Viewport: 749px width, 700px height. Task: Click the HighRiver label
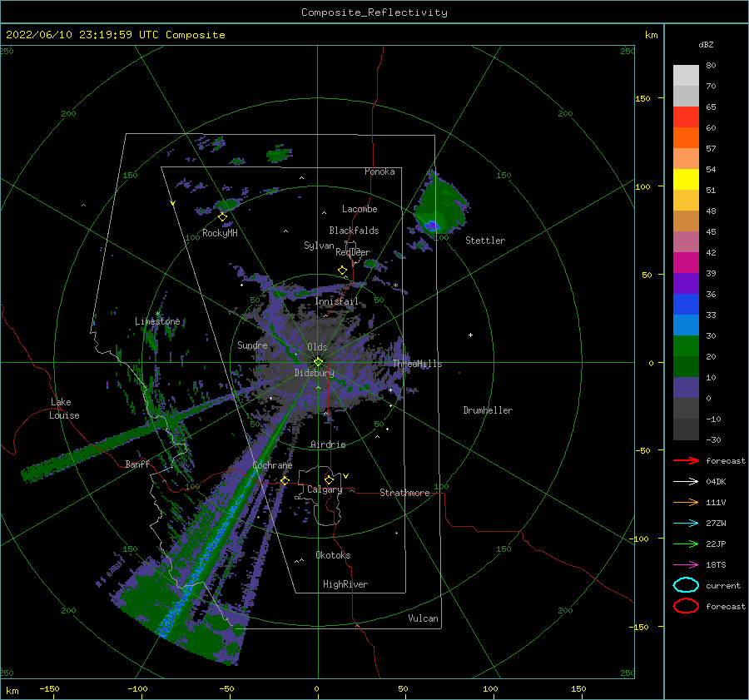click(x=345, y=584)
